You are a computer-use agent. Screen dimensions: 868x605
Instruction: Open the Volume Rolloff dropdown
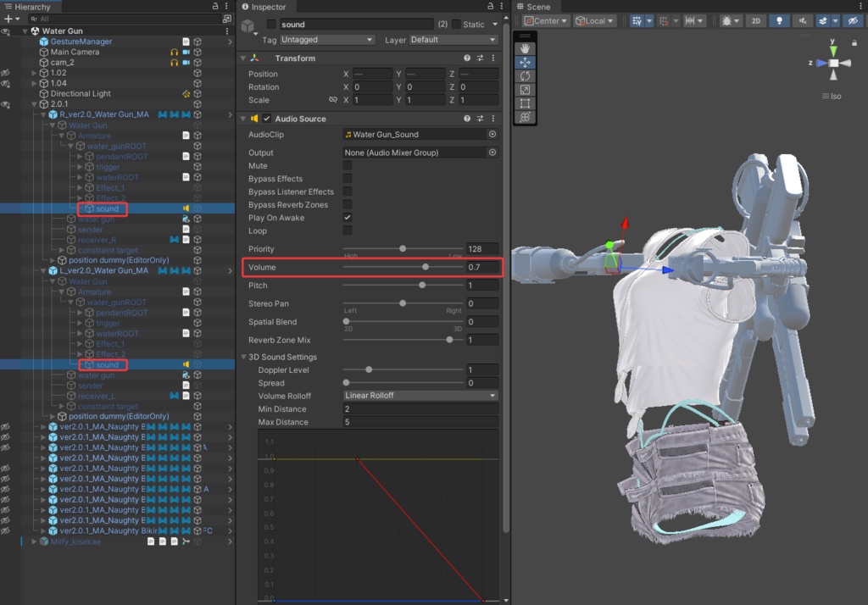pos(420,396)
